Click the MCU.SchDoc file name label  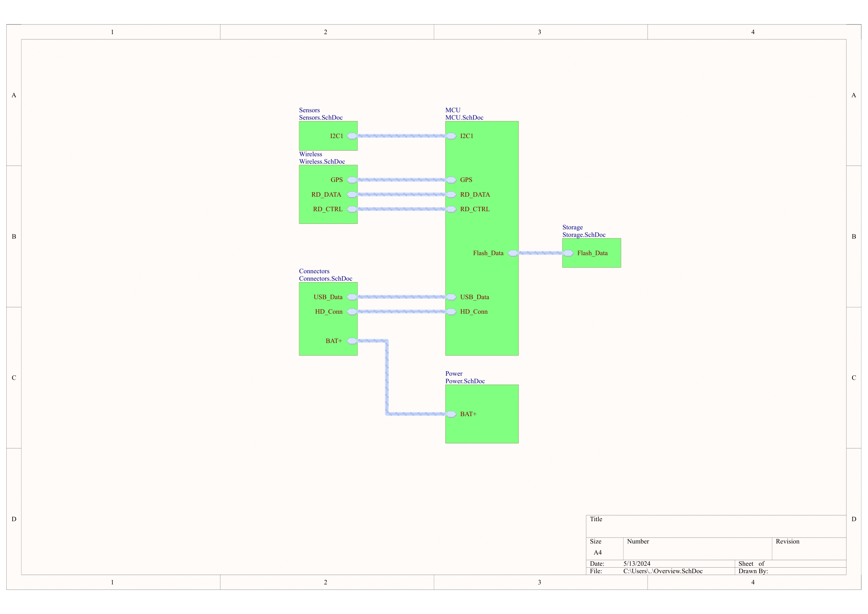pyautogui.click(x=464, y=118)
